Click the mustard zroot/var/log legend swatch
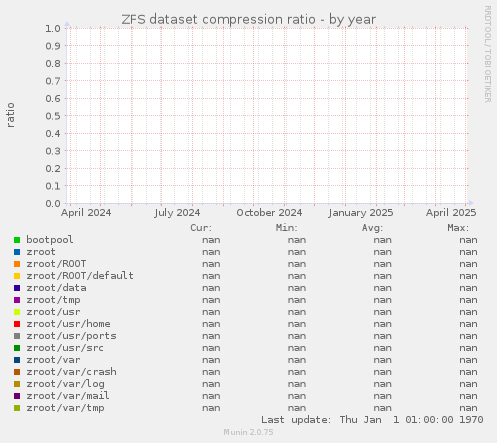Screen dimensions: 497x443 pyautogui.click(x=17, y=384)
